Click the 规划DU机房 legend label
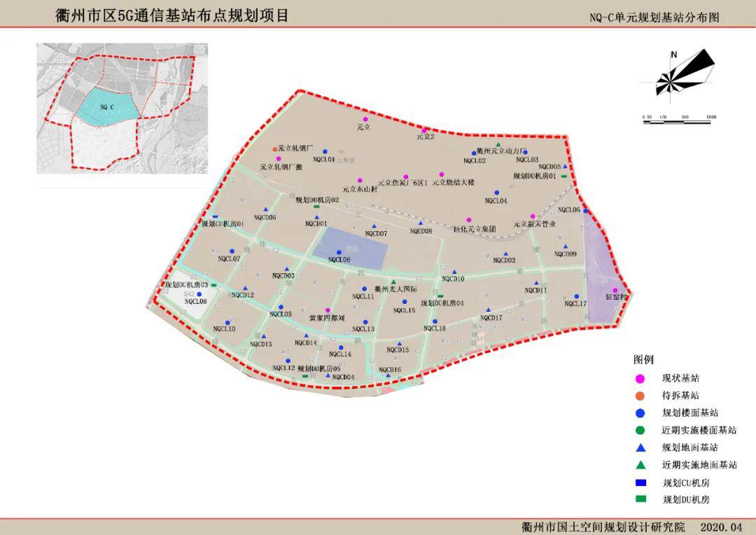 click(686, 499)
